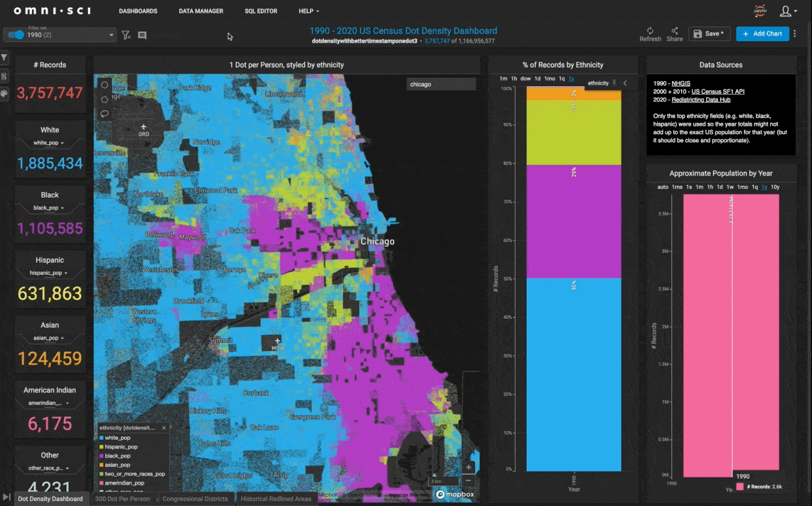Open the DATA MANAGER menu
Screen dimensions: 812x506
pos(201,11)
